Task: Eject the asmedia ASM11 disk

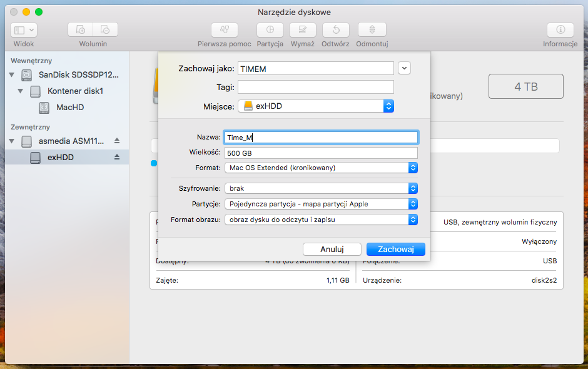Action: click(x=116, y=141)
